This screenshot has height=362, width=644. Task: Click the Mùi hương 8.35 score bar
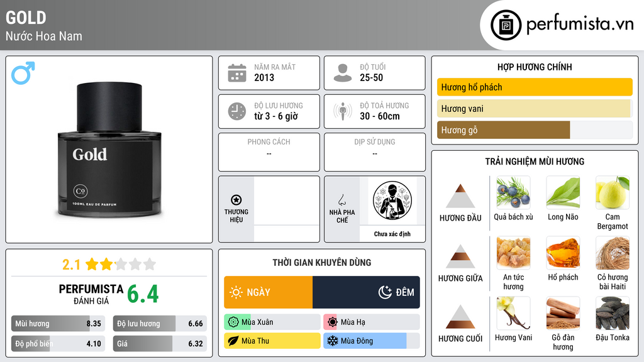click(x=58, y=324)
